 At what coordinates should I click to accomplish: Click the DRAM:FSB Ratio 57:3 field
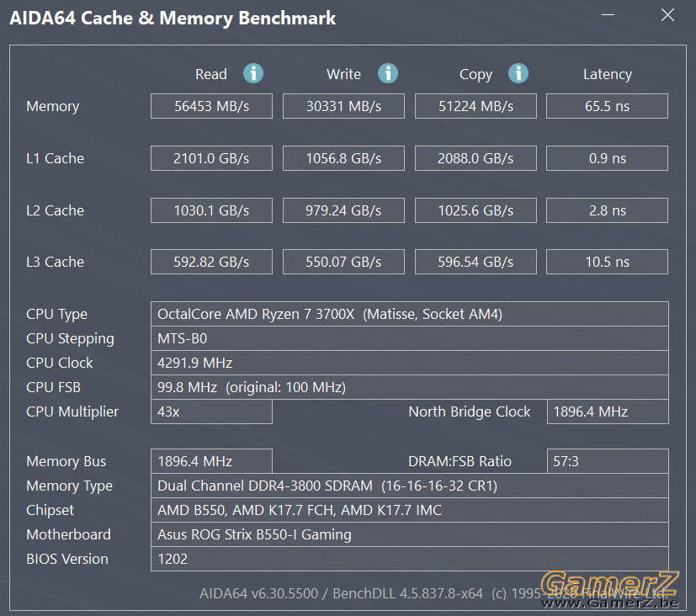click(x=608, y=461)
